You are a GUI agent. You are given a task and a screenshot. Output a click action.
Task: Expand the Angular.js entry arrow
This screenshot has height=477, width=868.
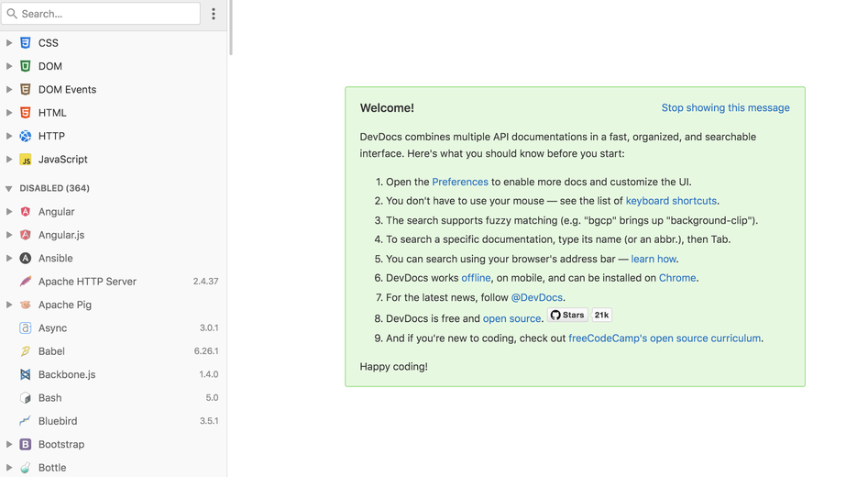click(x=9, y=235)
